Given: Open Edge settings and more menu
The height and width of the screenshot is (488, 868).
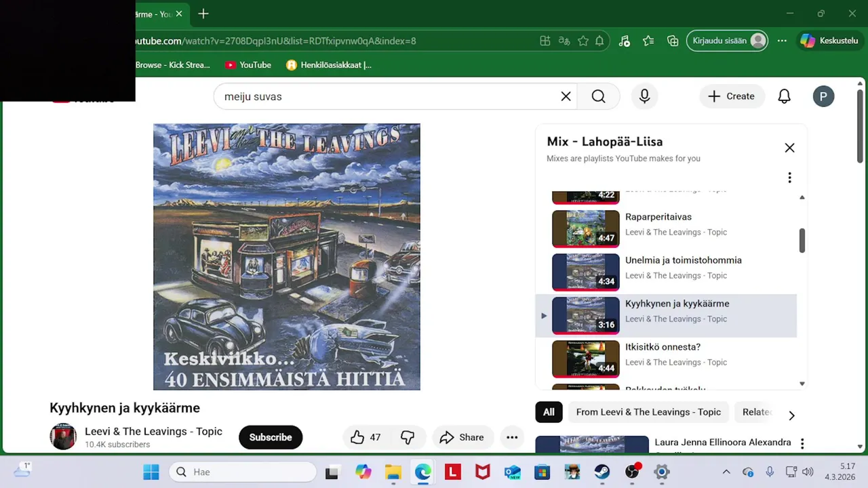Looking at the screenshot, I should pos(782,41).
